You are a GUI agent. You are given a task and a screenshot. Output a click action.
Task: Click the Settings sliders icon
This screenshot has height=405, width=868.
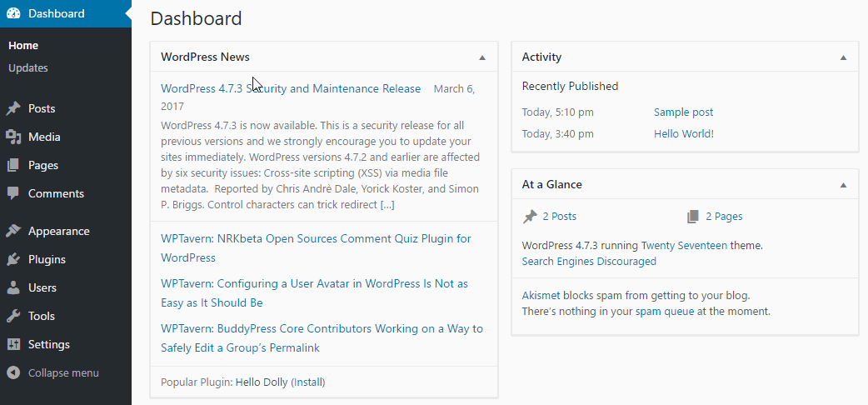[x=13, y=344]
